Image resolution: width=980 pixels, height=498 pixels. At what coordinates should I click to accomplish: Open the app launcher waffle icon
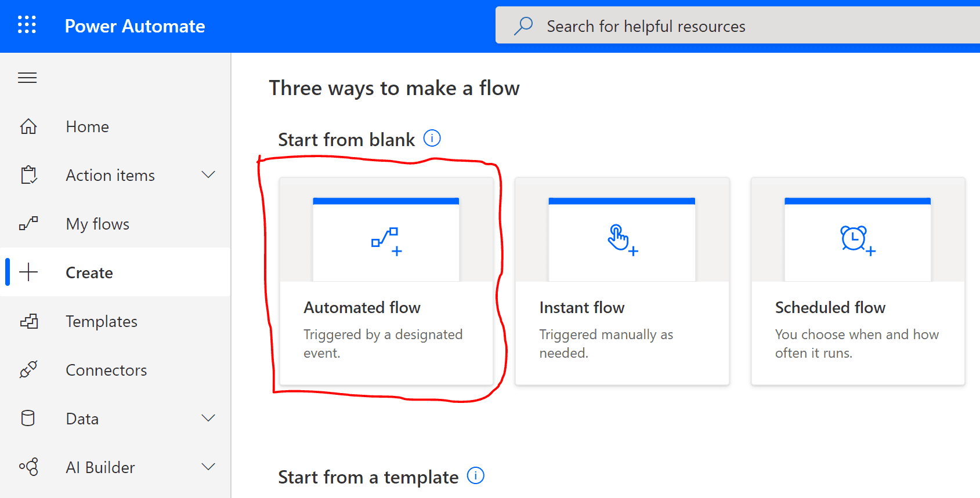pos(27,25)
